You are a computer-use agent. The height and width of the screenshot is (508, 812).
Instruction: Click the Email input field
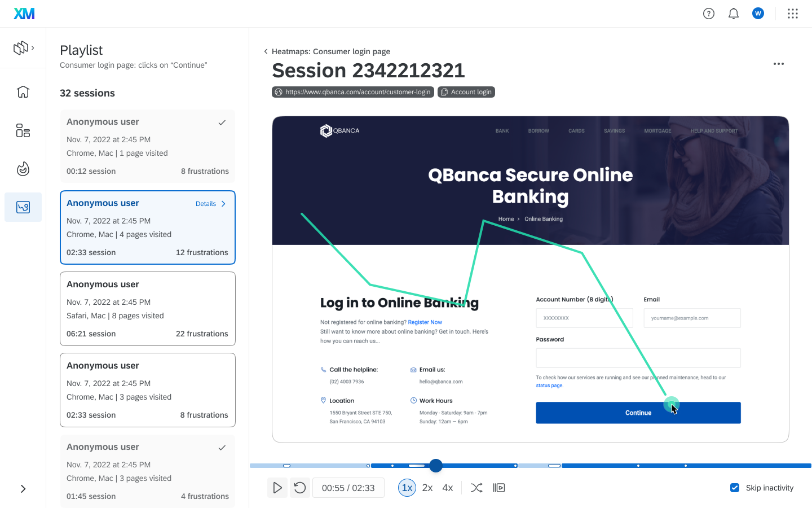(692, 318)
